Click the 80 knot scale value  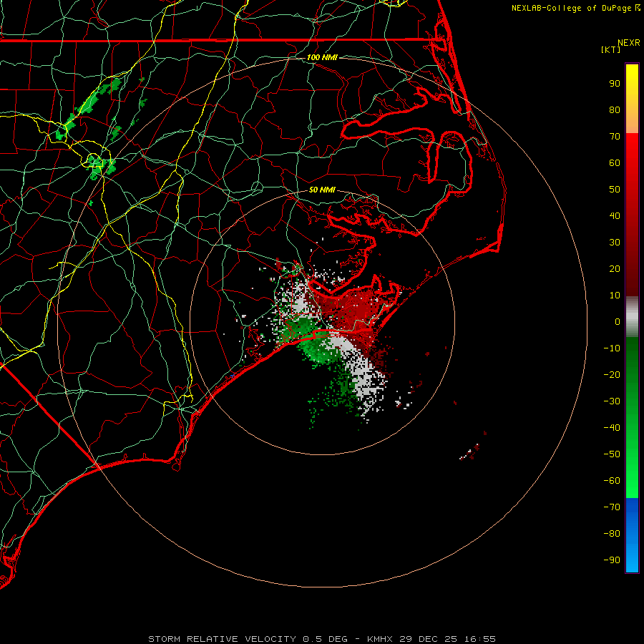(615, 109)
